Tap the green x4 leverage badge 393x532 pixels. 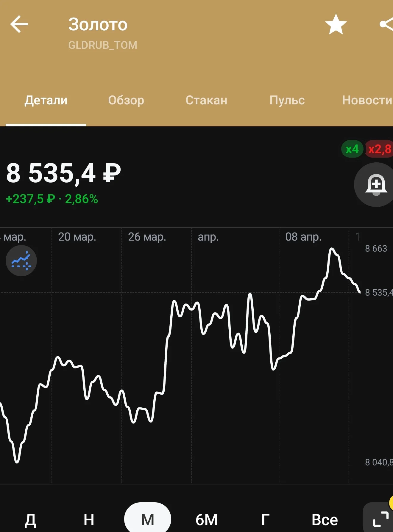tap(352, 149)
